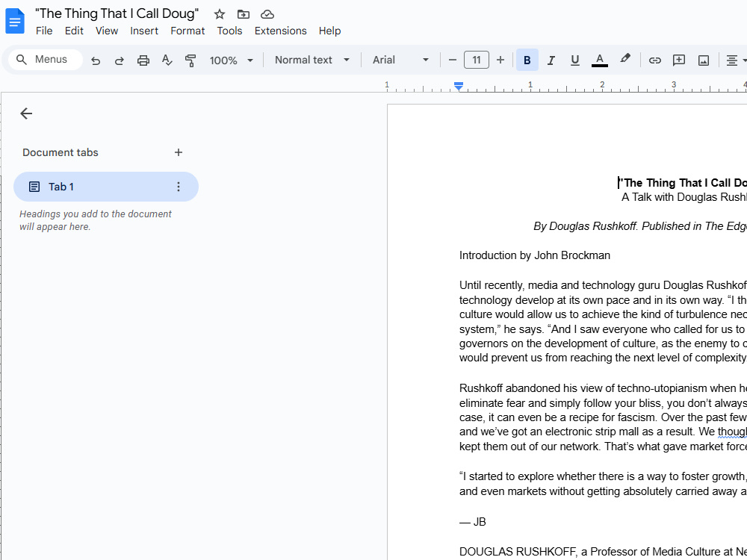Increase the font size

(500, 60)
